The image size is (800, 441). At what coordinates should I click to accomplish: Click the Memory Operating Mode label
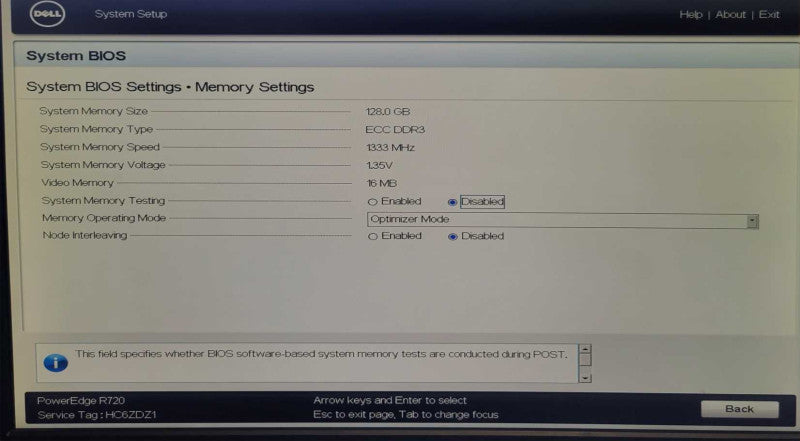(x=104, y=218)
